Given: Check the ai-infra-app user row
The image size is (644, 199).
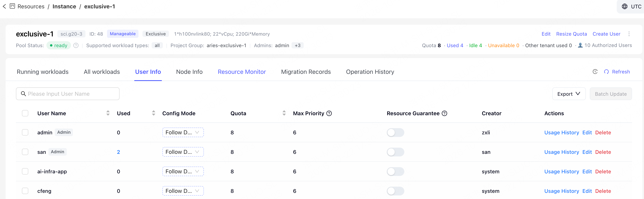Looking at the screenshot, I should coord(25,171).
